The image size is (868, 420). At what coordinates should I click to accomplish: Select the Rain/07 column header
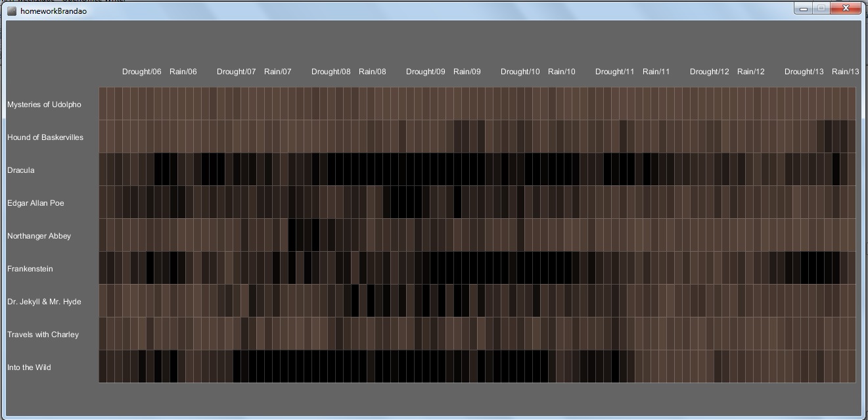(x=277, y=72)
